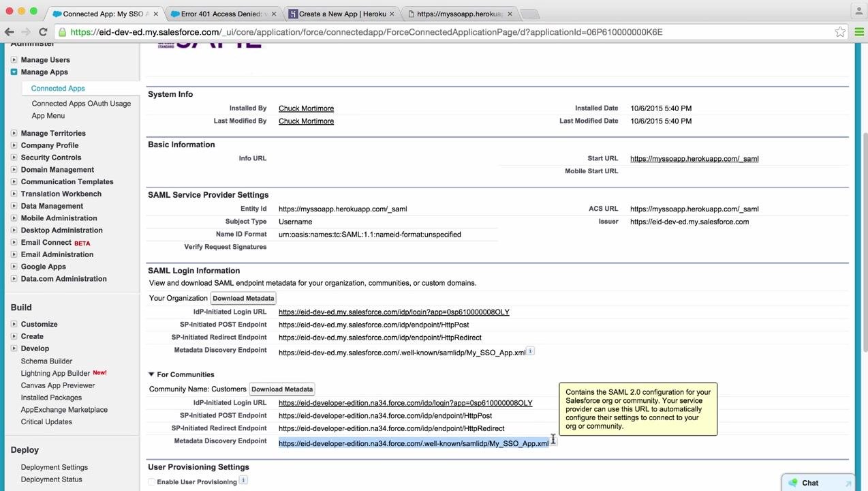868x491 pixels.
Task: Close the Connected App: My SSO tab
Action: (156, 14)
